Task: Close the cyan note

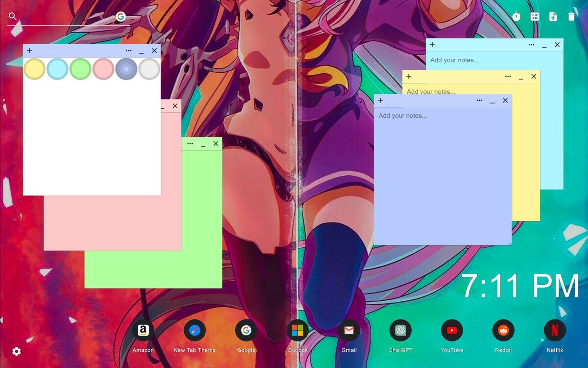Action: click(557, 45)
